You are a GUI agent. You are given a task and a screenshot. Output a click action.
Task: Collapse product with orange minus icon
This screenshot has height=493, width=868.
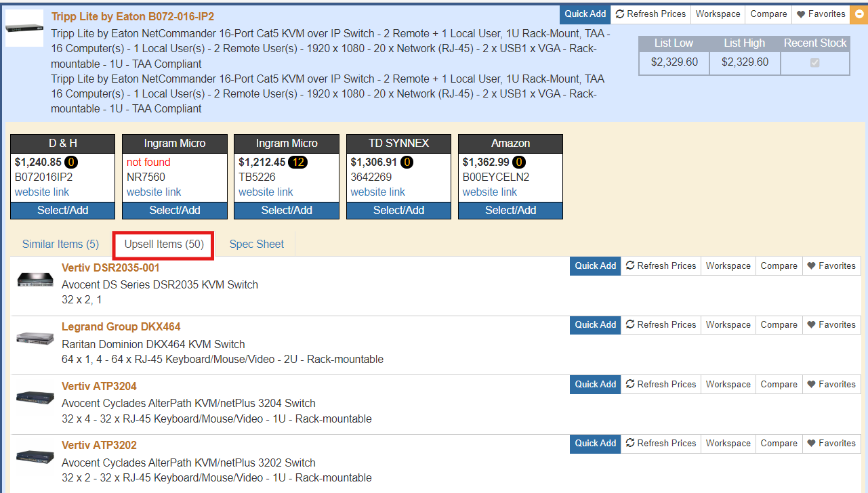point(859,14)
